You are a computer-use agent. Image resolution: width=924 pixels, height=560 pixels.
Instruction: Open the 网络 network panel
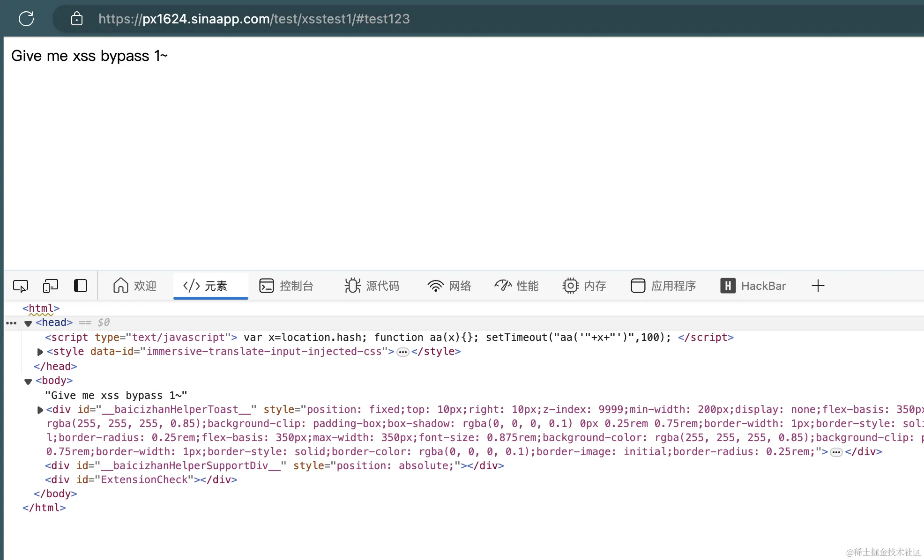449,286
